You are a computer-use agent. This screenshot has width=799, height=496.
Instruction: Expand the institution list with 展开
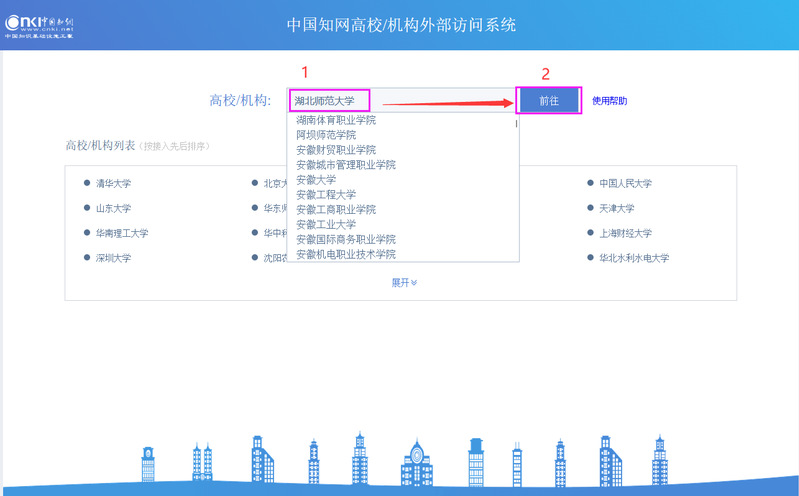tap(403, 282)
